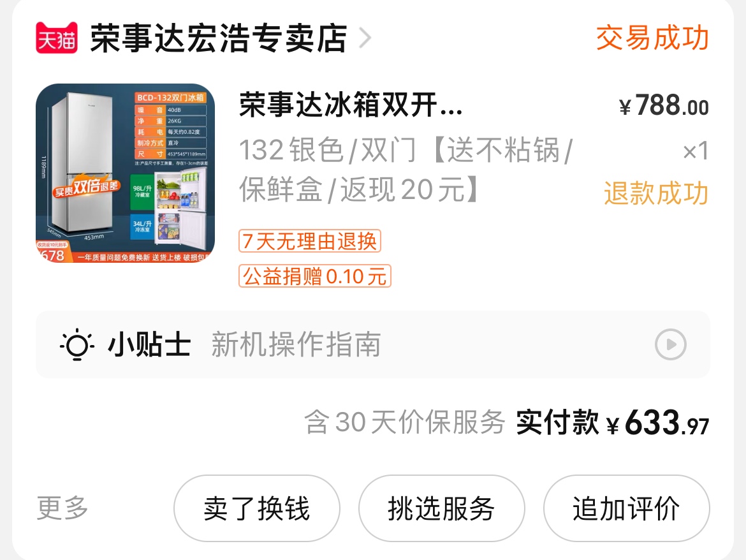
Task: Tap the ¥788.00 item price
Action: click(x=664, y=105)
